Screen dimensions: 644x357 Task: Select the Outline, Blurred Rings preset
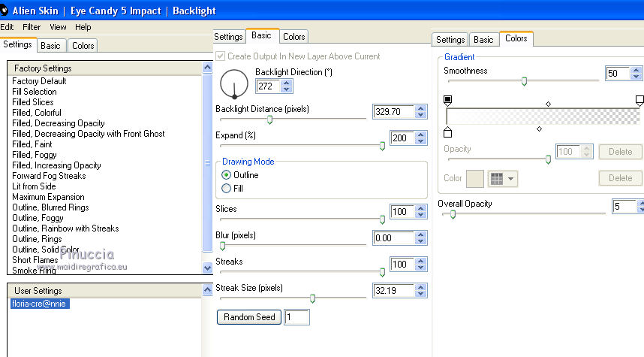(x=50, y=207)
